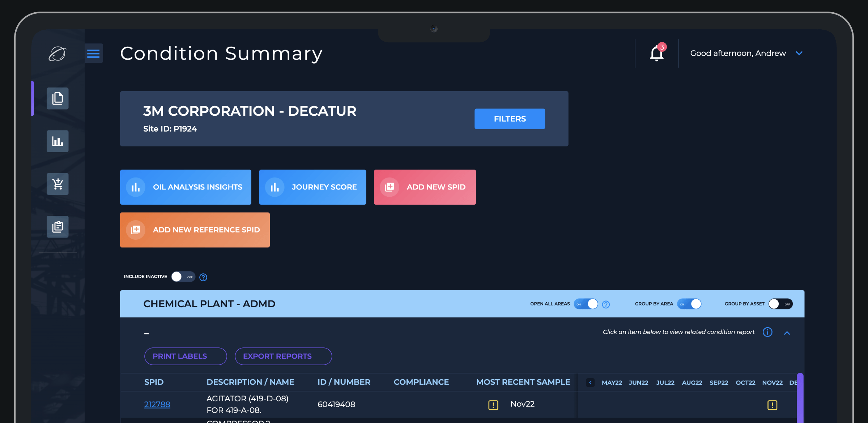Screen dimensions: 868x423
Task: Open SPID 212788 link
Action: 157,404
